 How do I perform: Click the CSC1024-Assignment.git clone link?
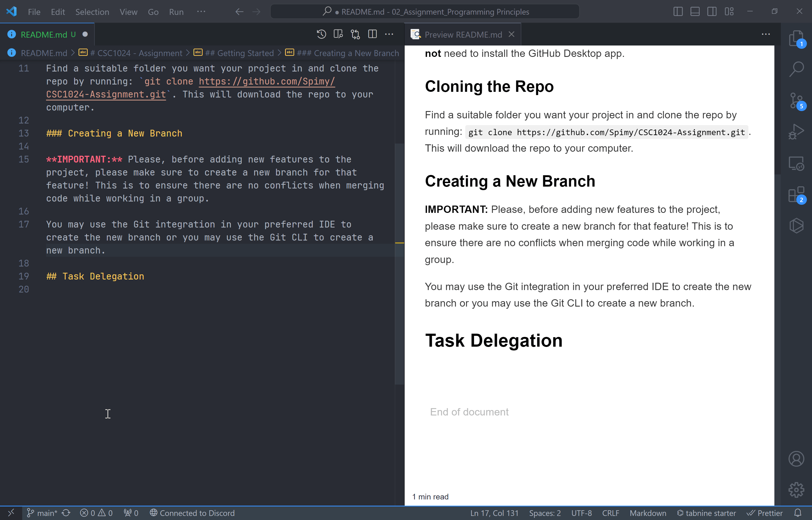point(106,95)
